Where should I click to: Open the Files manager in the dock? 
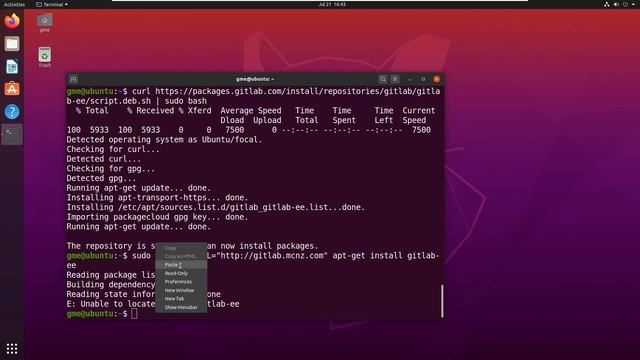coord(12,44)
